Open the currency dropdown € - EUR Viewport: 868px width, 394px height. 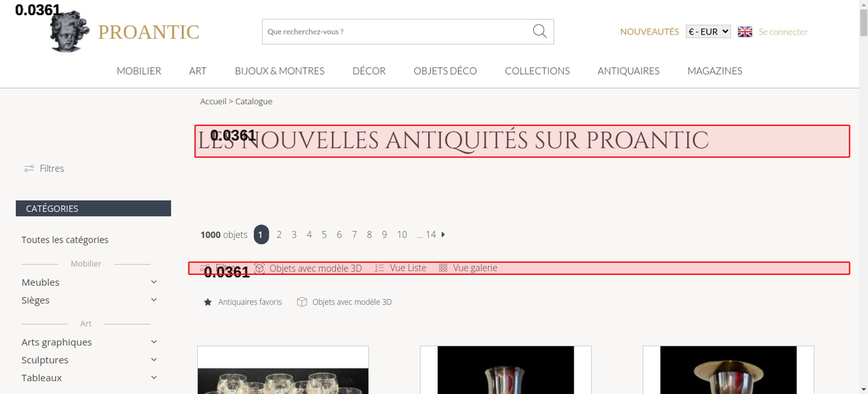pyautogui.click(x=708, y=32)
